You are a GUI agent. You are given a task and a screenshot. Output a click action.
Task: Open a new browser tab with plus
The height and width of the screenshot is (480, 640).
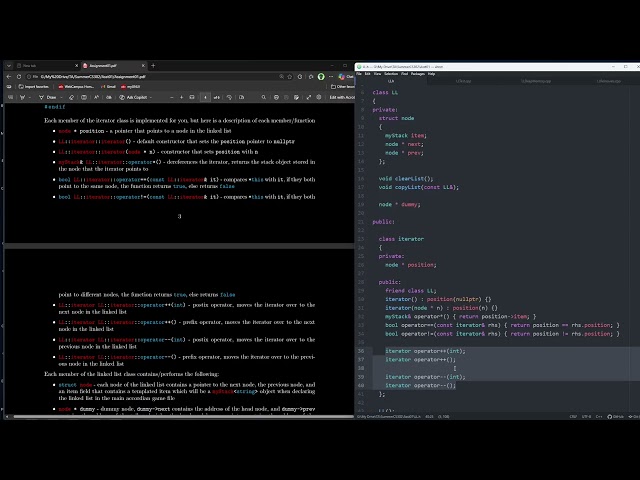(153, 65)
